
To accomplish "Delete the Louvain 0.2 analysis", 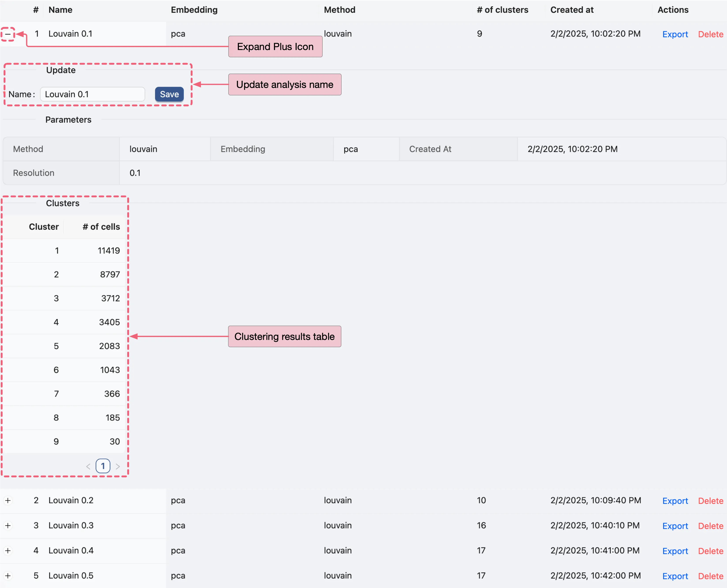I will tap(710, 500).
